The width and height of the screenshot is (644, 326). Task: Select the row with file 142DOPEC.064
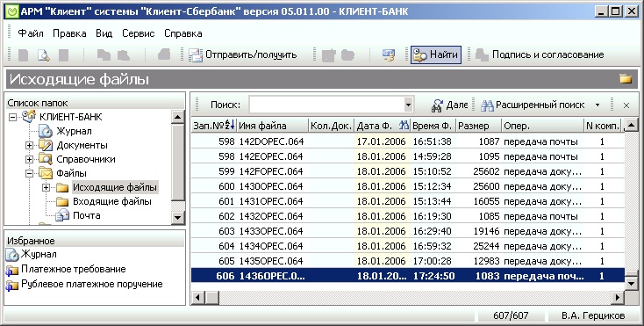[407, 141]
